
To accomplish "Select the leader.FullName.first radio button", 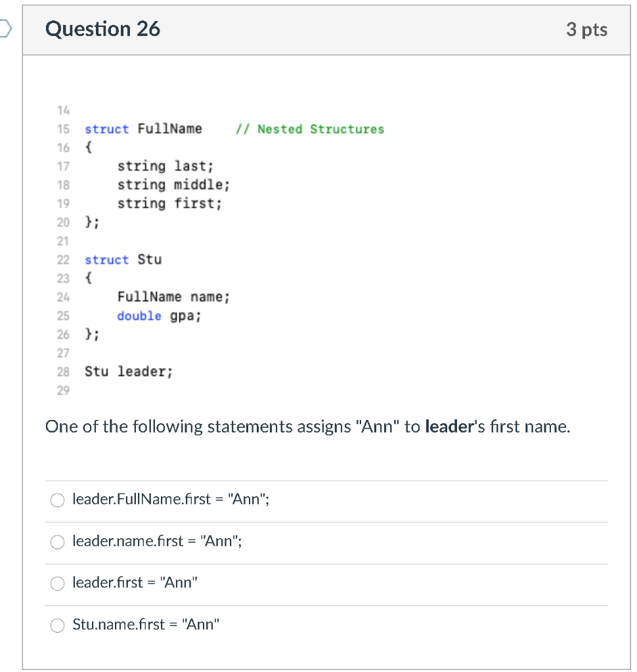I will pyautogui.click(x=58, y=499).
